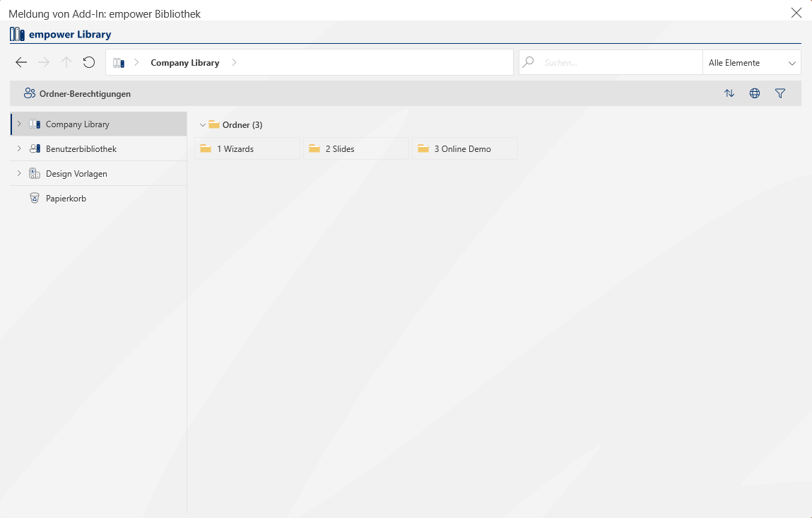The height and width of the screenshot is (518, 812).
Task: Expand Company Library tree node
Action: tap(19, 124)
